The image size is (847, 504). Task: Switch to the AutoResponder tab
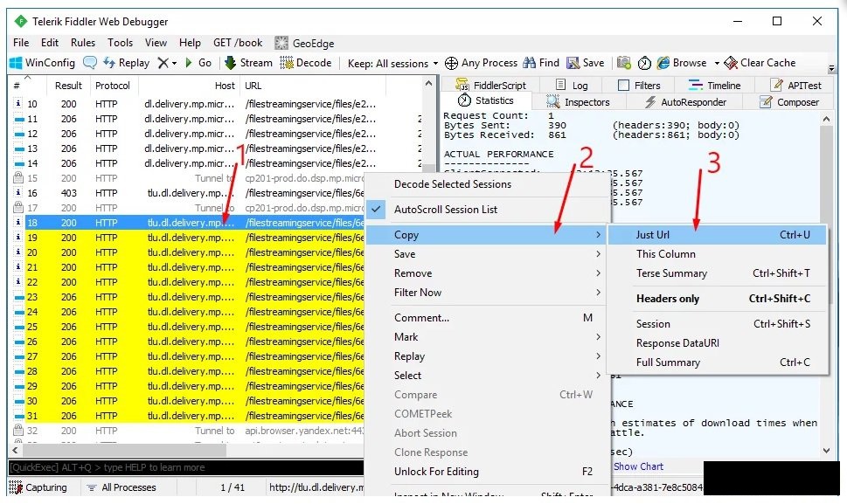coord(685,102)
